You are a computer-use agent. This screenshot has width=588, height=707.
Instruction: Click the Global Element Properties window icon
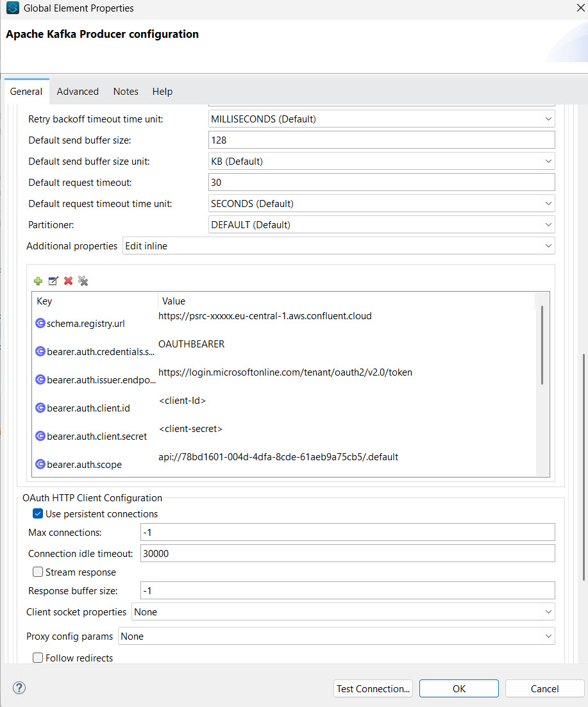coord(13,8)
